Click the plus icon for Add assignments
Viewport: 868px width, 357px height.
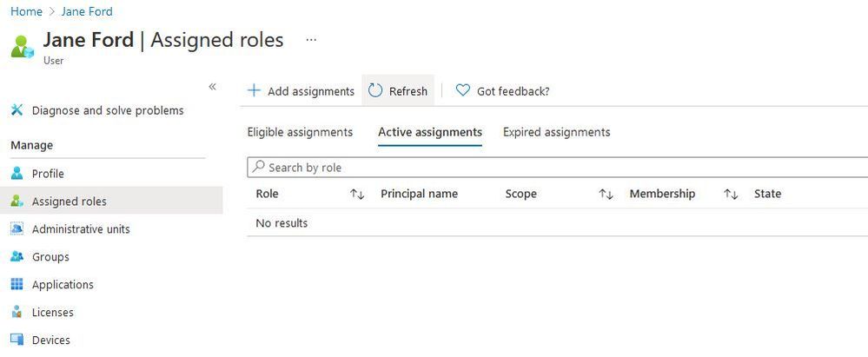[x=254, y=91]
